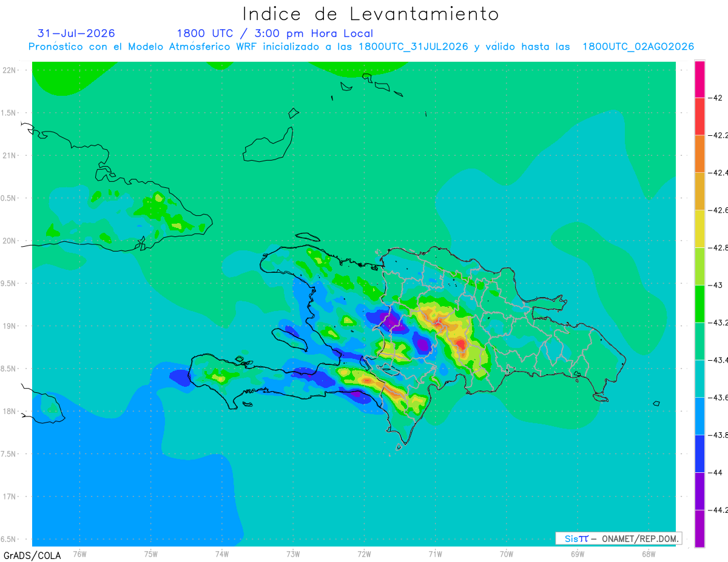Select the orange legend swatch above -42.4
The height and width of the screenshot is (562, 728).
point(699,153)
